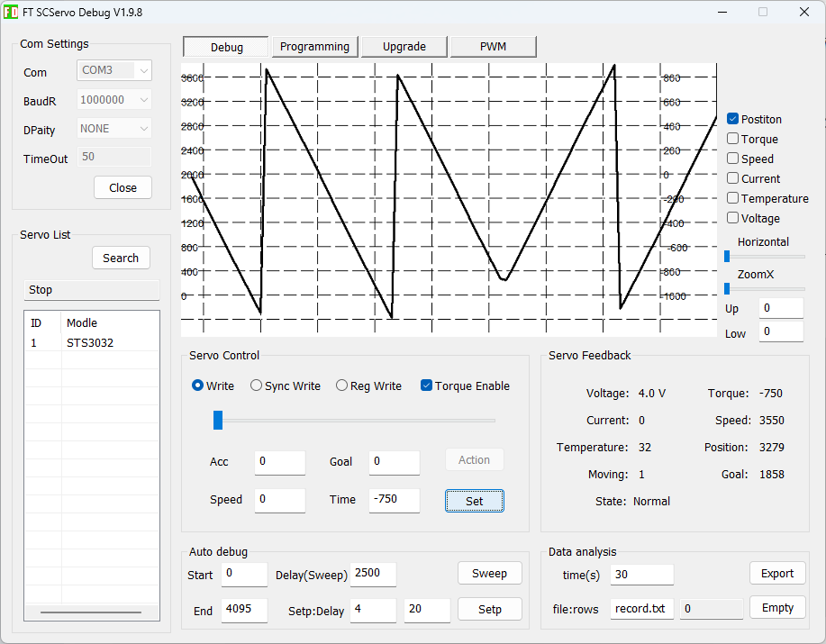Click the Speed input field
Viewport: 826px width, 644px height.
(280, 500)
